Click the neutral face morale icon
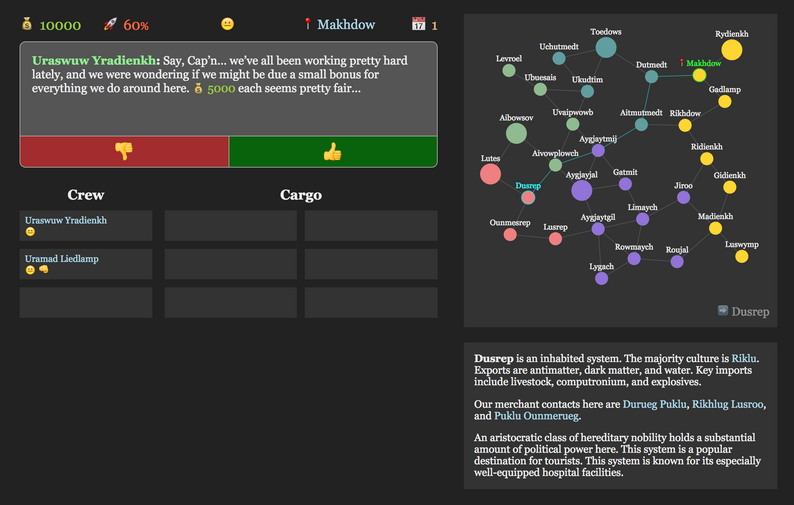Screen dimensions: 794x505 point(227,24)
